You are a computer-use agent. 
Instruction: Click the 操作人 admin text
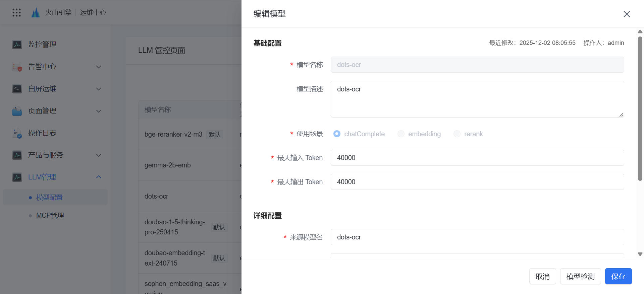[x=604, y=43]
